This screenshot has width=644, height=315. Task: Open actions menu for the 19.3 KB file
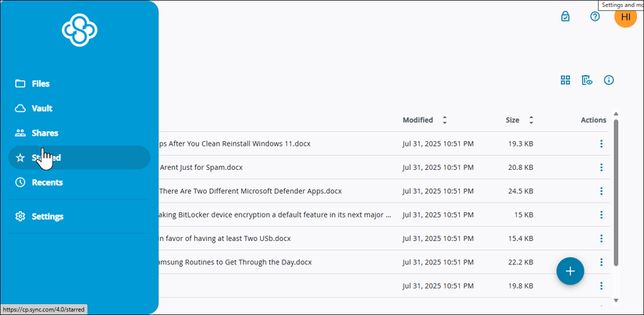pyautogui.click(x=601, y=143)
